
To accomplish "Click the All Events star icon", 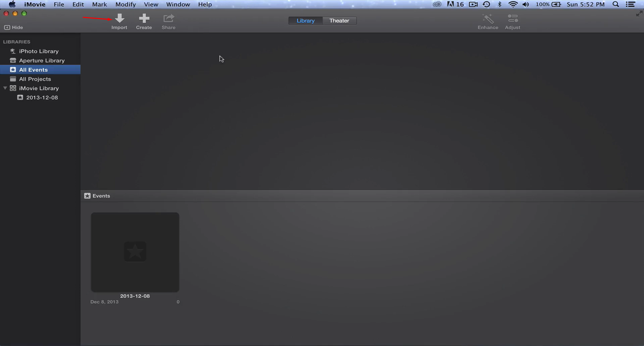I will [13, 70].
